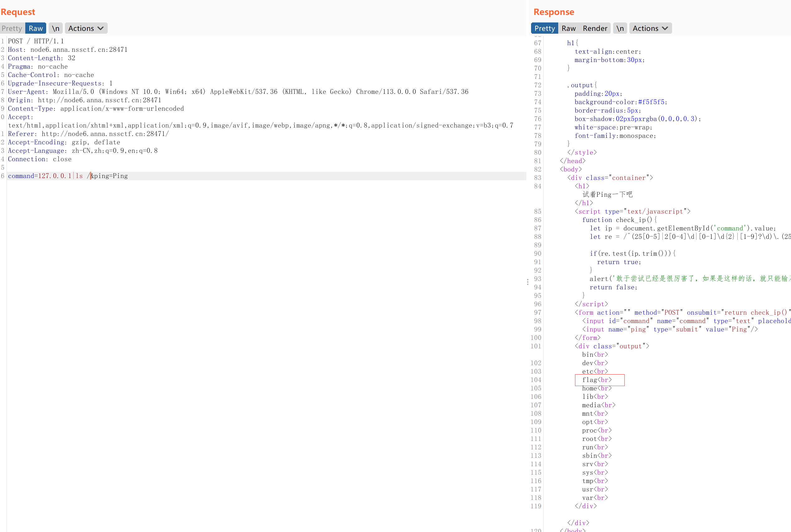Click the media<br> line in response output
Viewport: 791px width, 532px height.
point(598,405)
